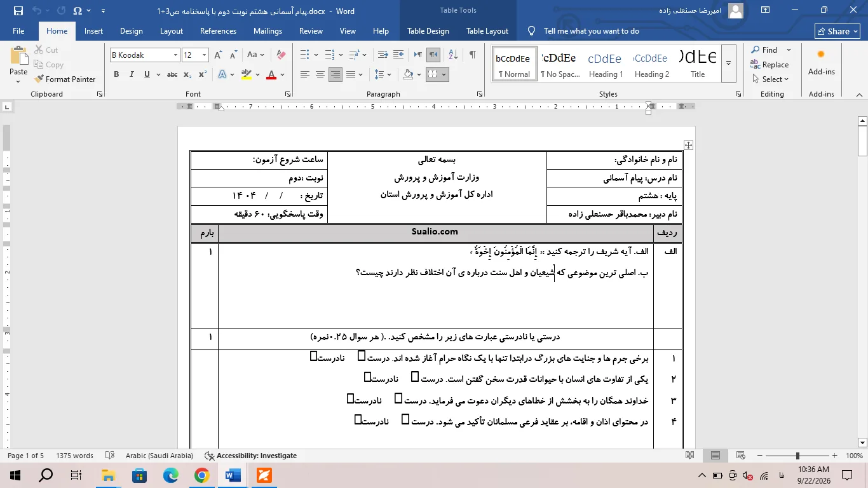The image size is (868, 488).
Task: Apply strikethrough formatting
Action: [172, 74]
